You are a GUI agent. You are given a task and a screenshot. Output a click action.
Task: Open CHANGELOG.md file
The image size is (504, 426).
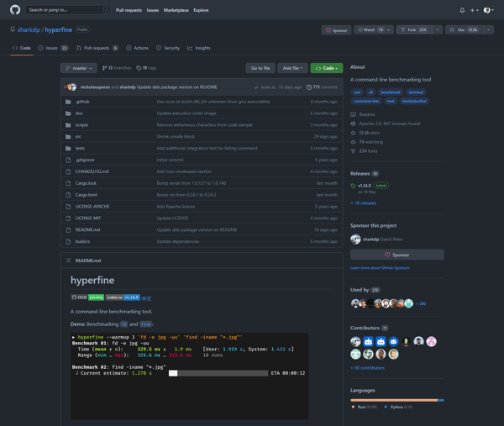click(x=92, y=171)
